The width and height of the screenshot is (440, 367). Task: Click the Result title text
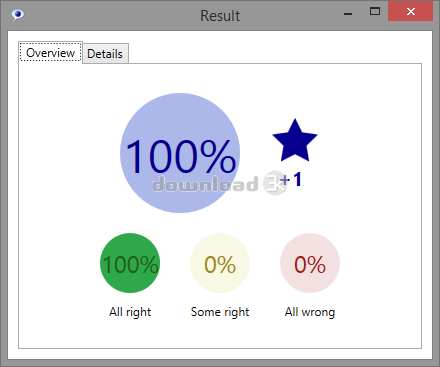pos(220,16)
